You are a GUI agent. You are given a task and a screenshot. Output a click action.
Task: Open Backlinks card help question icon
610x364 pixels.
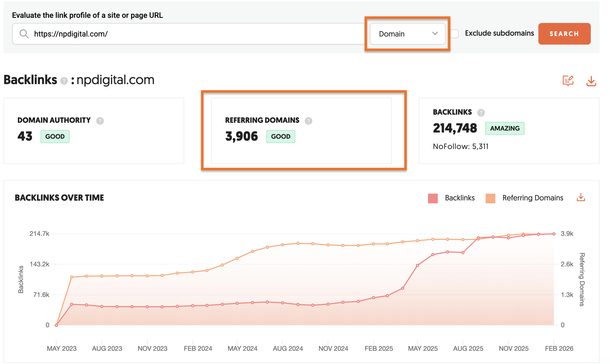point(481,112)
